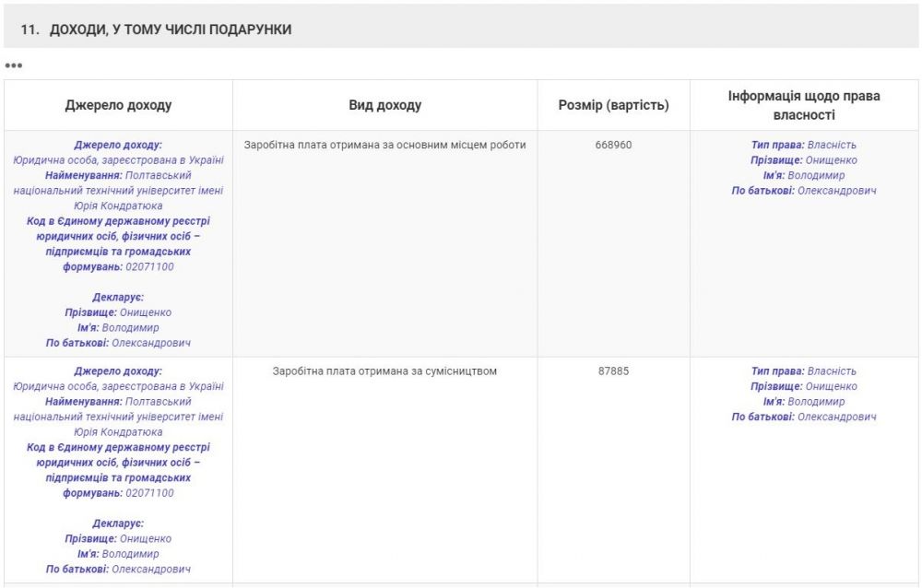Click 'Інформація щодо права власності' column header
Screen dimensions: 922x588
803,105
